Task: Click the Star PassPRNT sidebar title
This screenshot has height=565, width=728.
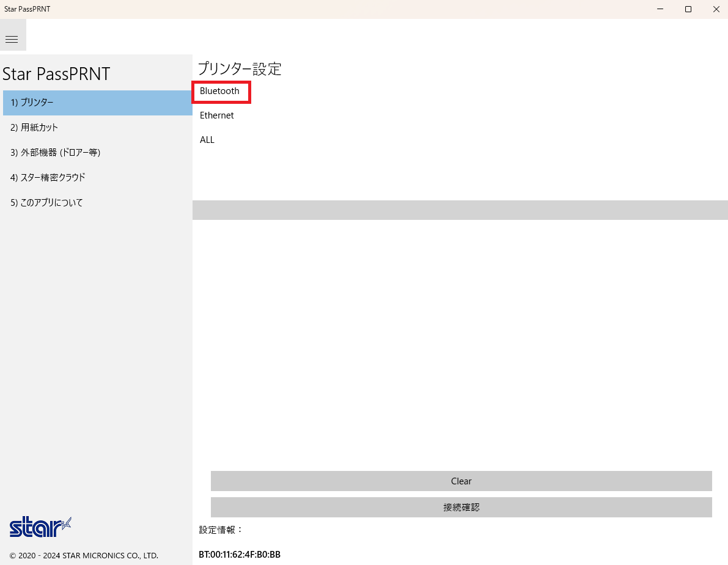Action: 56,74
